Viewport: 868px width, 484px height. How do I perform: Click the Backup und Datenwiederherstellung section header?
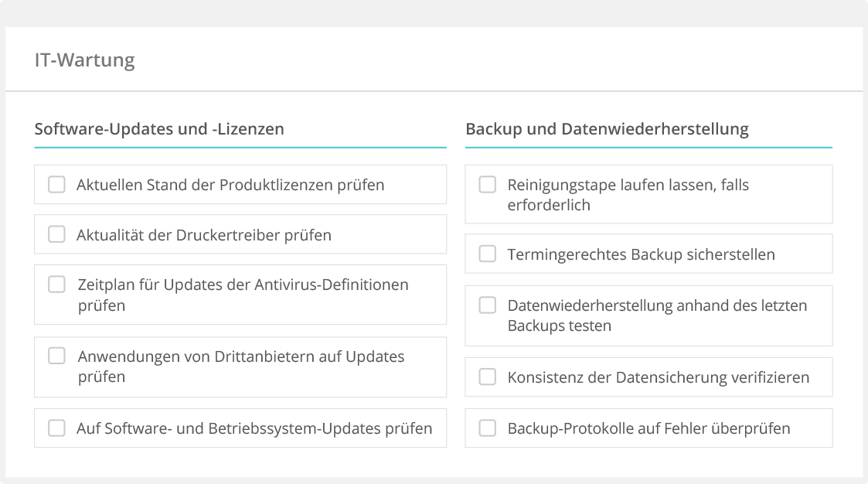(x=606, y=129)
